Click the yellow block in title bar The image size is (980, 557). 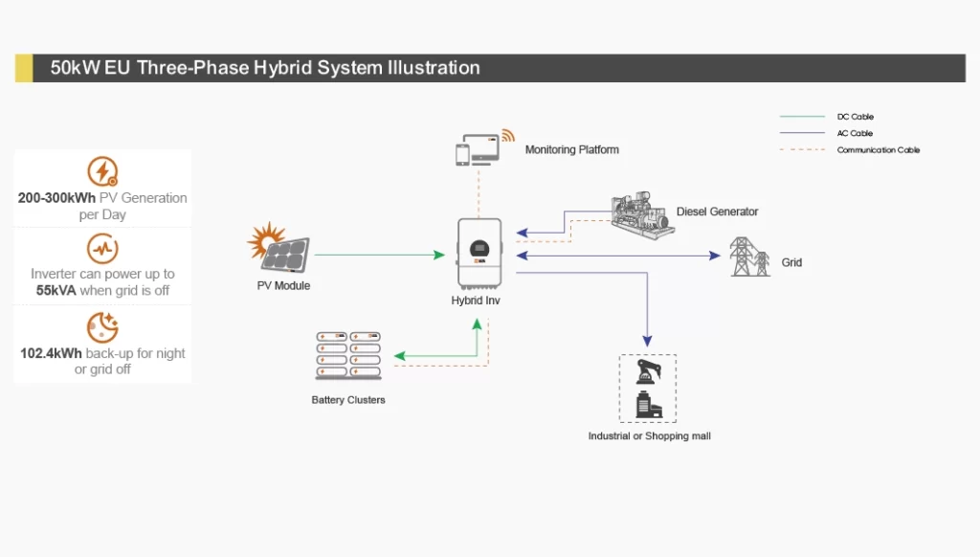pos(24,68)
